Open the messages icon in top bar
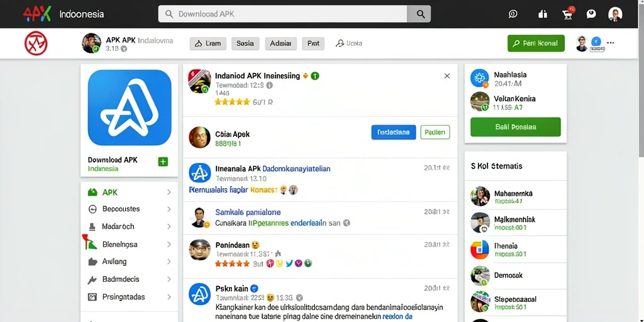This screenshot has height=322, width=644. 513,14
